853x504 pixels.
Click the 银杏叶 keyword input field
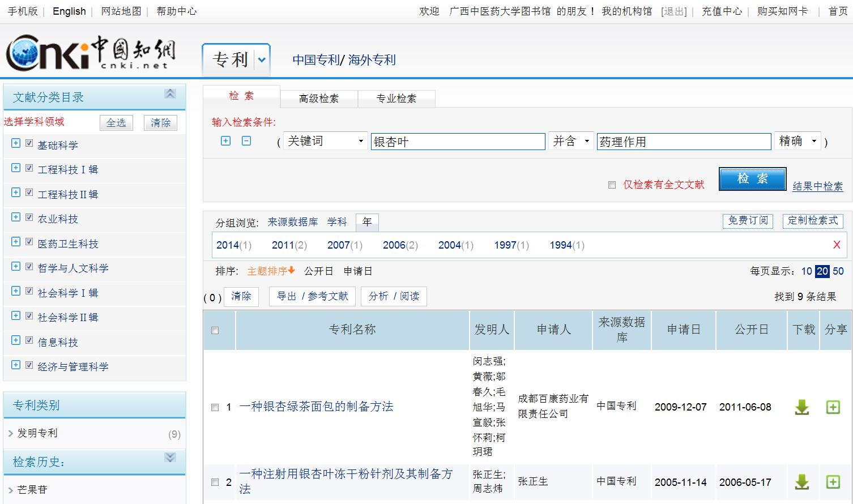(458, 142)
